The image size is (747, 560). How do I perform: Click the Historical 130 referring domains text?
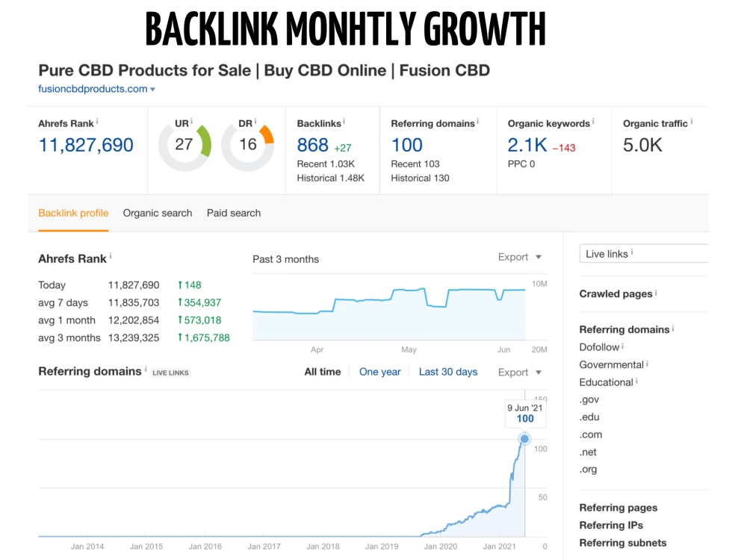420,178
